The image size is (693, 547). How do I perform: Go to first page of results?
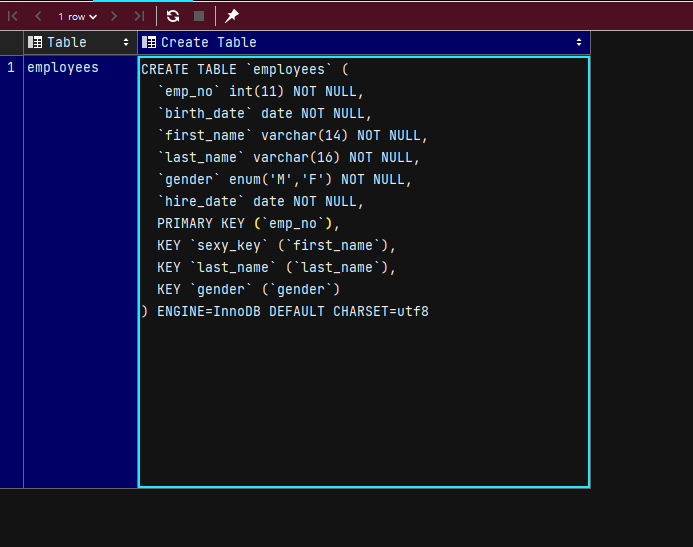tap(13, 16)
